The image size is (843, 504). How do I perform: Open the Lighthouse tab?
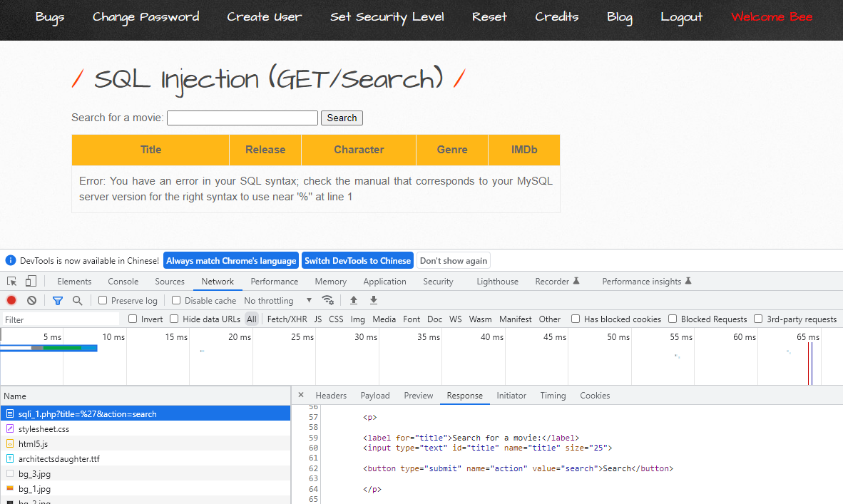click(x=497, y=282)
